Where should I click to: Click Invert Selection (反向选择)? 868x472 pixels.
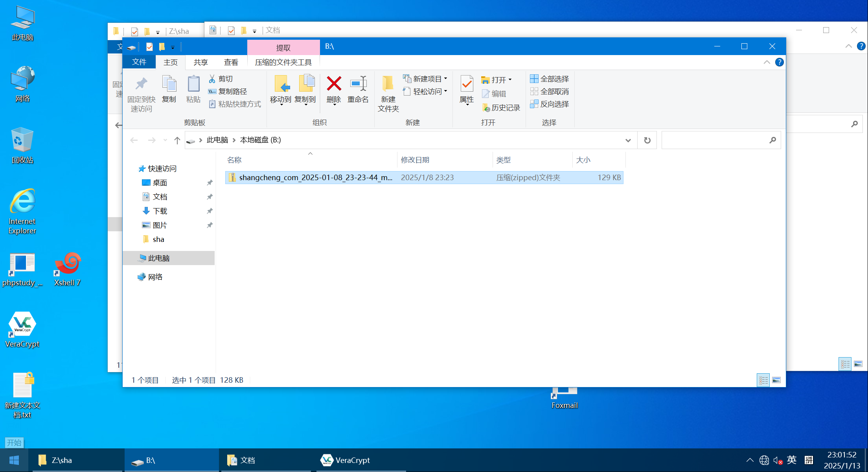(550, 104)
